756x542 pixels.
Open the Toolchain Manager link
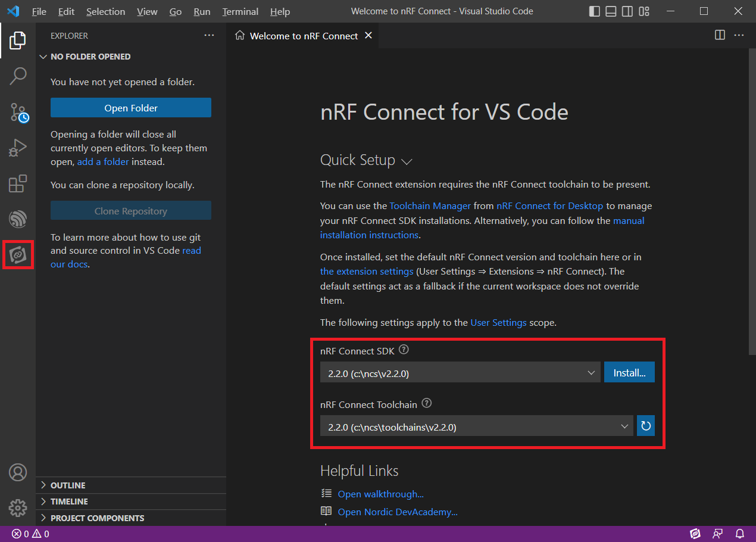[x=430, y=206]
